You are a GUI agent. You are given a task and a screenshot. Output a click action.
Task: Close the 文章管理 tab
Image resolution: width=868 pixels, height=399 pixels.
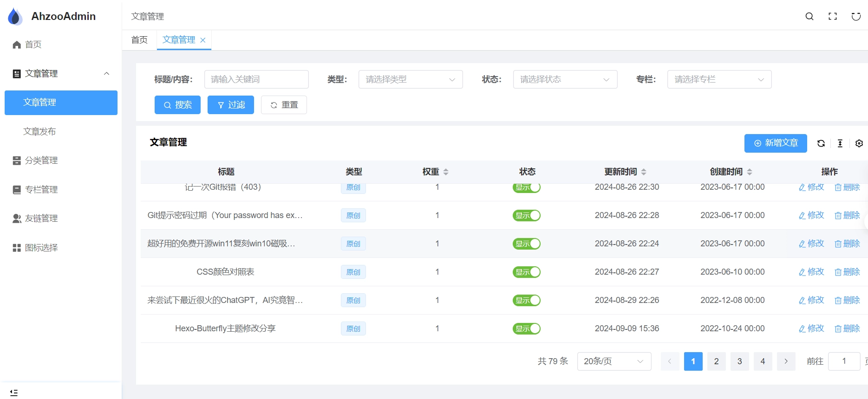coord(203,40)
